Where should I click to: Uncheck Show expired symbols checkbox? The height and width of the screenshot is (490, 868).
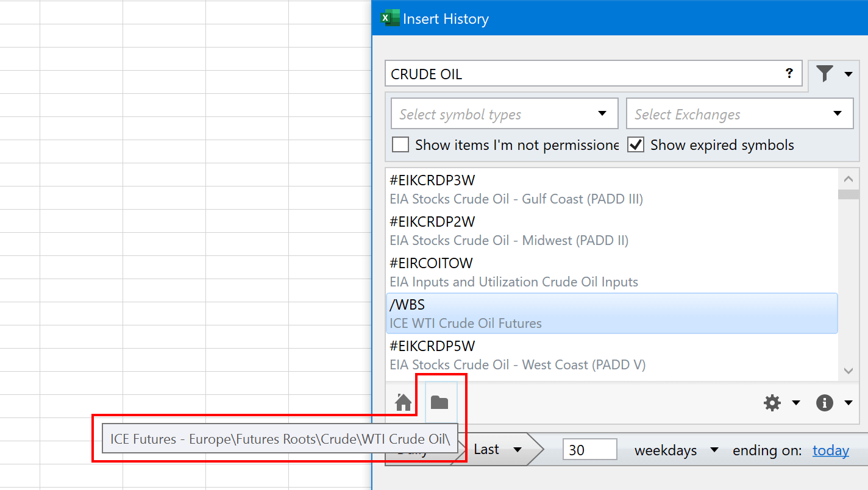point(636,145)
